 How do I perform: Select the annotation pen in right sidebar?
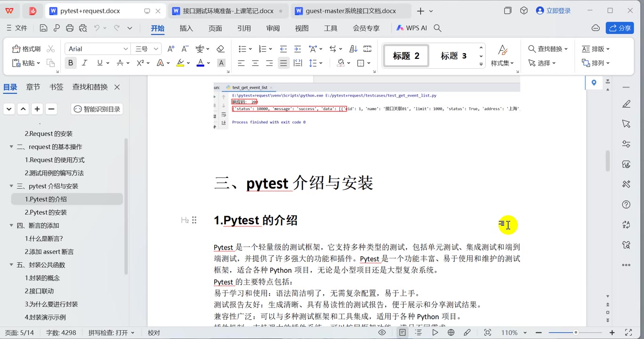pos(626,104)
